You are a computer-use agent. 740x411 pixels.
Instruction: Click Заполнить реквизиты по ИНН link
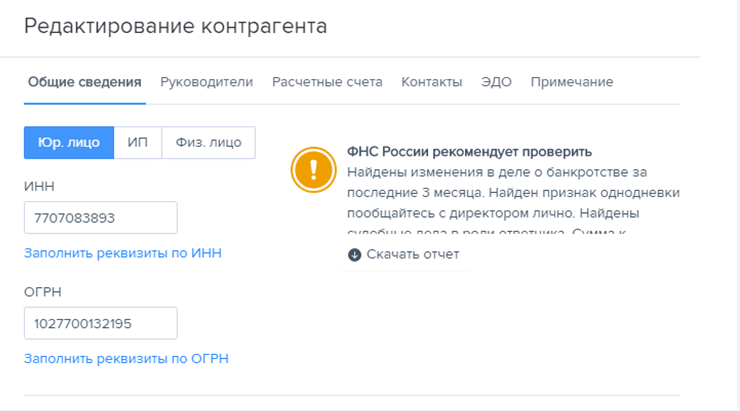pos(123,253)
